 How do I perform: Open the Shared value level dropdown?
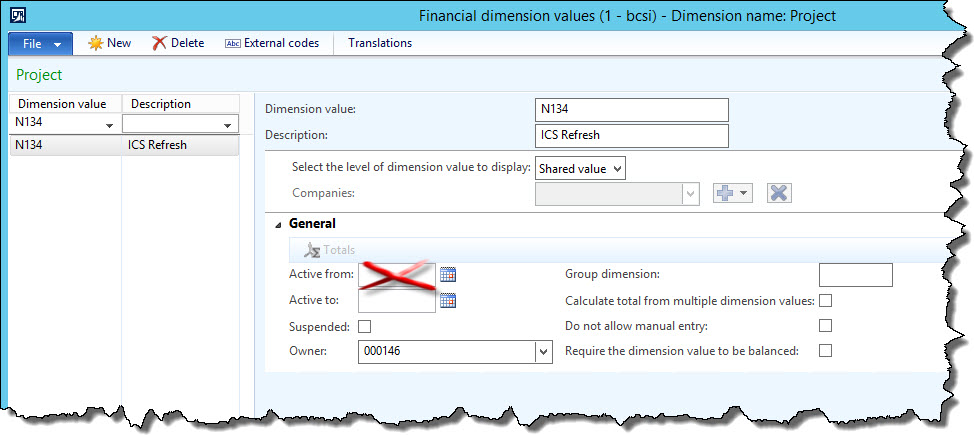(x=581, y=168)
